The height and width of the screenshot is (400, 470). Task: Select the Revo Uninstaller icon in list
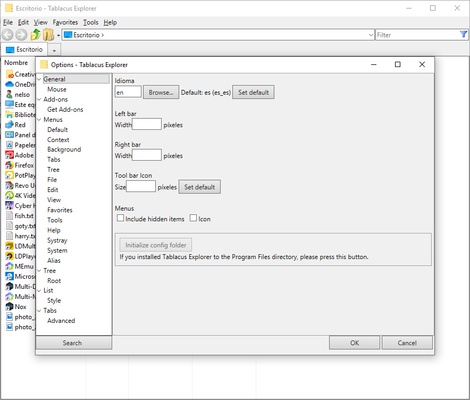pos(9,185)
